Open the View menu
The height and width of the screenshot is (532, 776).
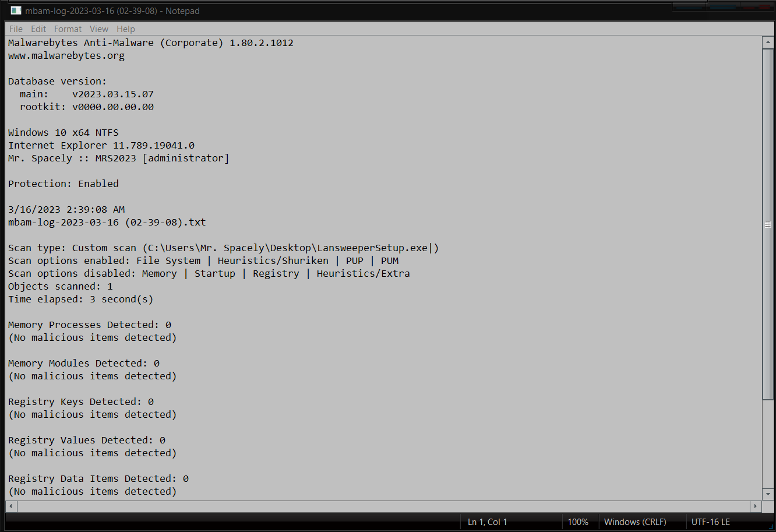point(99,29)
